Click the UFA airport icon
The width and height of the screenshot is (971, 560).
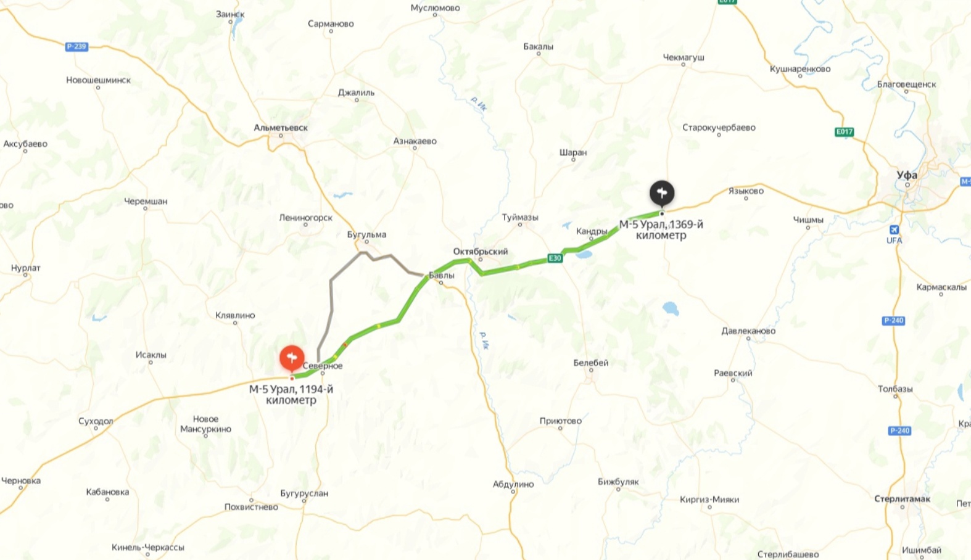click(894, 230)
